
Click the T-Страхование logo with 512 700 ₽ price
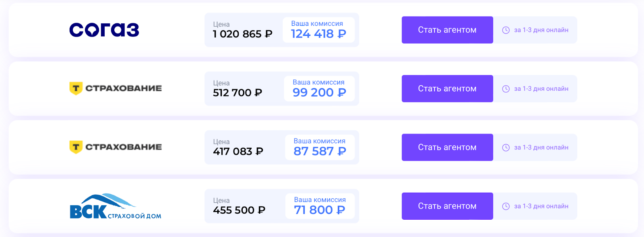pyautogui.click(x=116, y=88)
